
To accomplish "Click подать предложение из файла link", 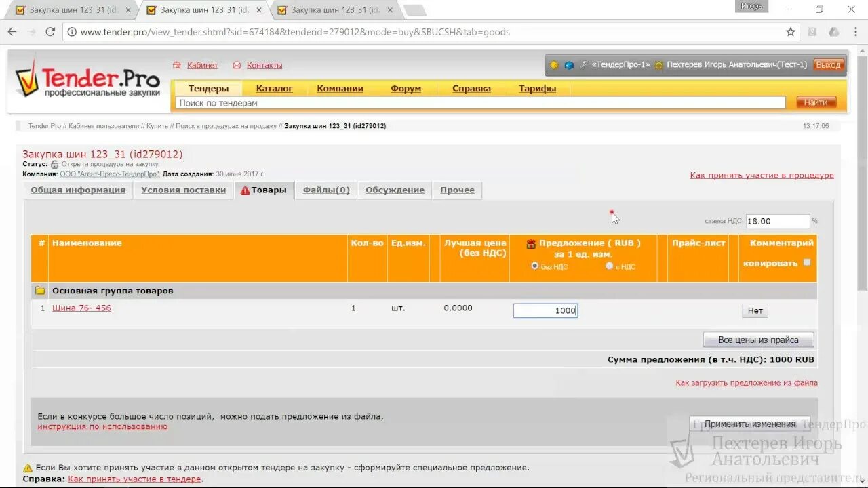I will [315, 417].
